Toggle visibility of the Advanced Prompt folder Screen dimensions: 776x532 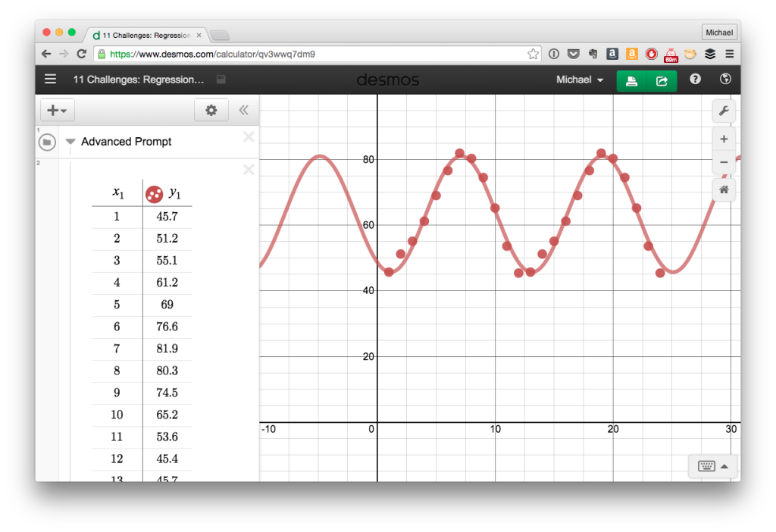pyautogui.click(x=47, y=142)
